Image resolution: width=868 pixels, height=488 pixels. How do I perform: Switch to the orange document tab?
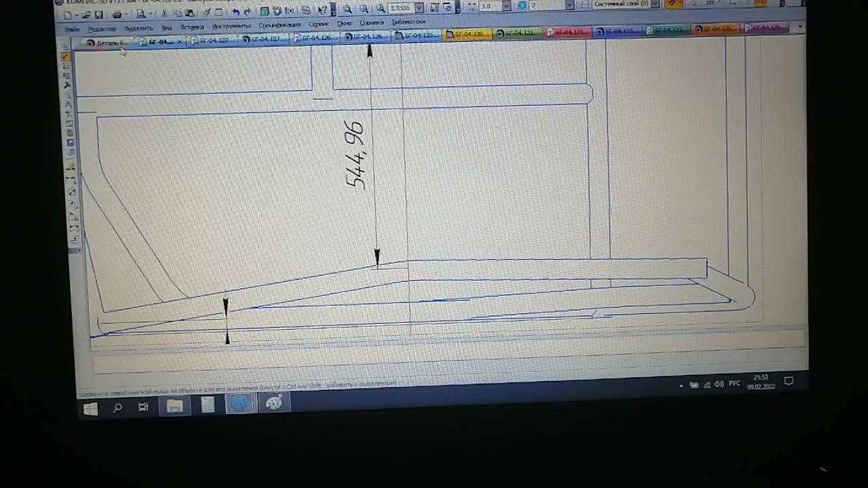pyautogui.click(x=717, y=29)
